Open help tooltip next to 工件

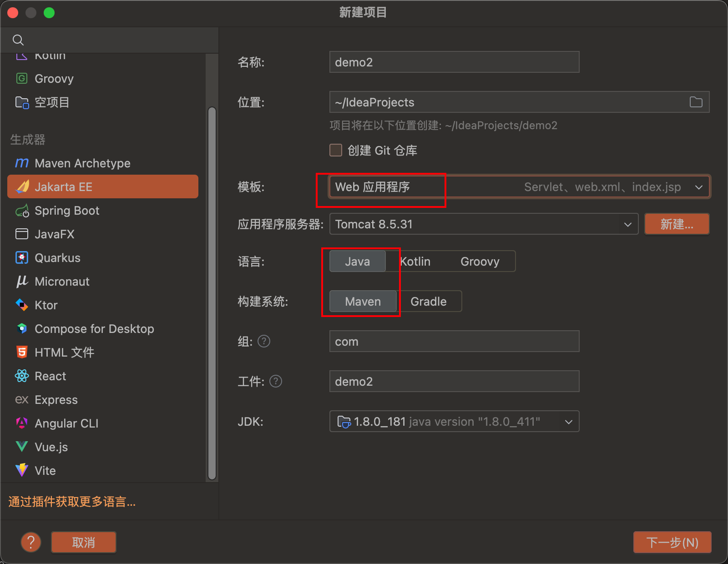coord(276,381)
